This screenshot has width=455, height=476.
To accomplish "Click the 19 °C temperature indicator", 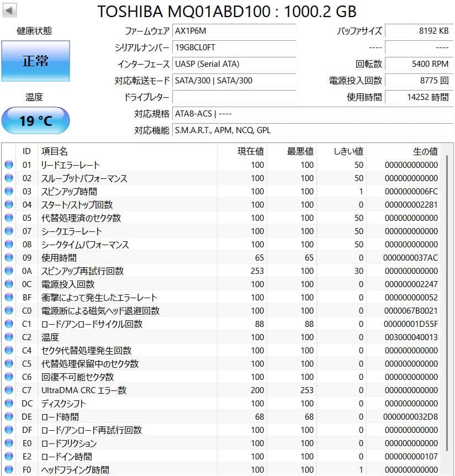I will click(35, 120).
